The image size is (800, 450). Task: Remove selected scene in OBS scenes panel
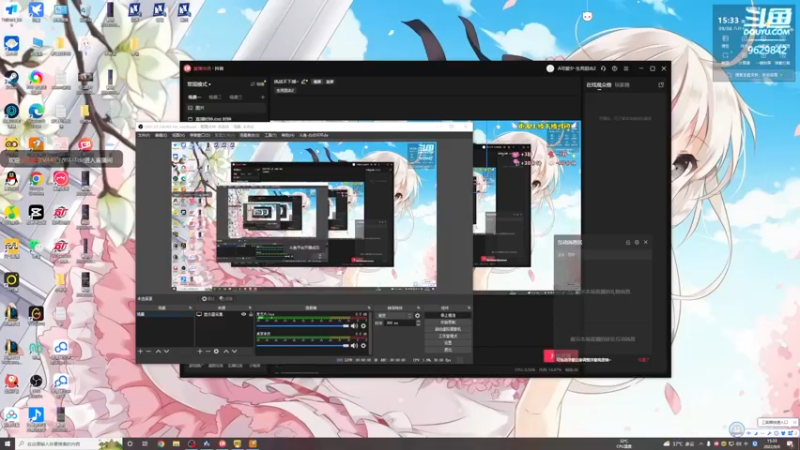(148, 352)
